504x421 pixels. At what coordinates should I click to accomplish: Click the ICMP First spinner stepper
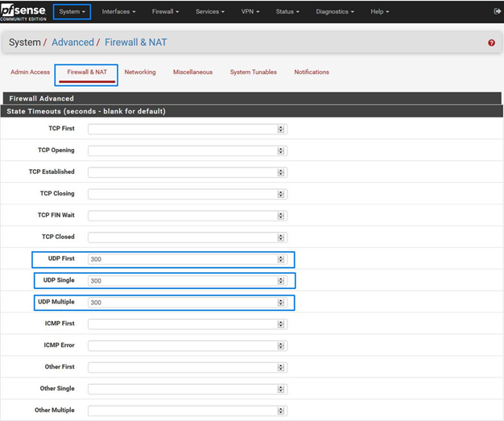click(281, 324)
